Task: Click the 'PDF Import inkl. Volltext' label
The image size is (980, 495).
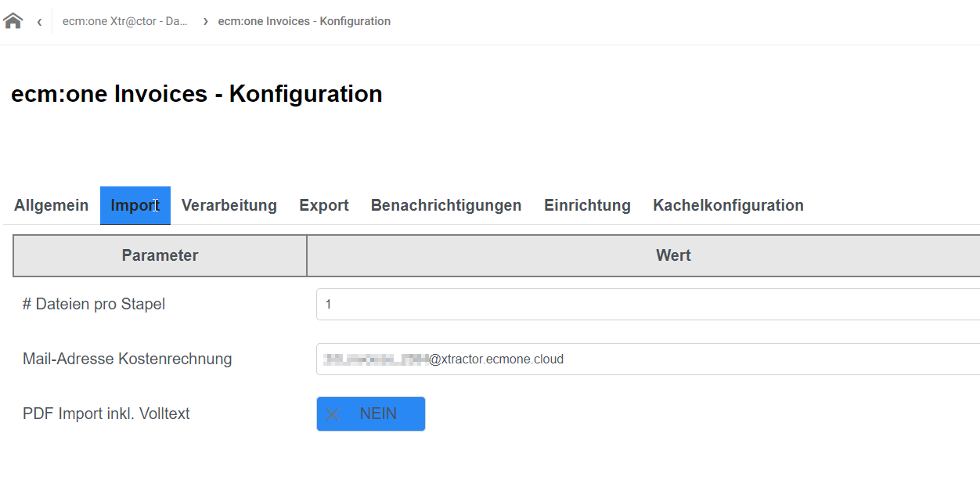Action: [106, 414]
